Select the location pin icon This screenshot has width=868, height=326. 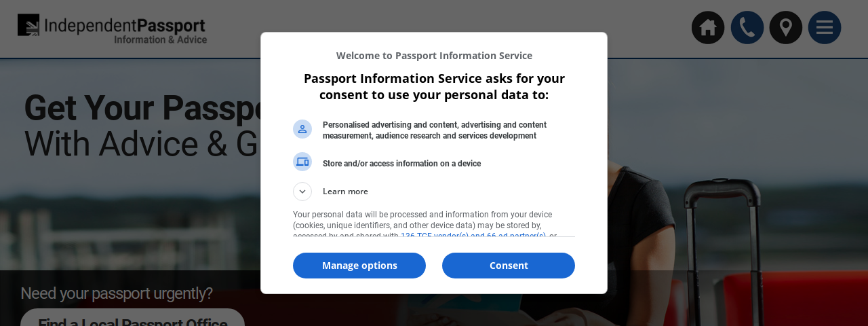(786, 28)
